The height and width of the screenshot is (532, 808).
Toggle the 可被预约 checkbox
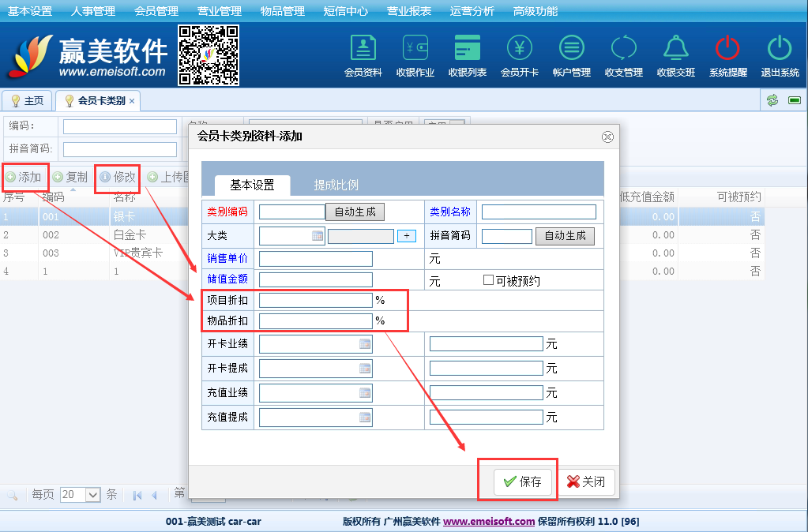(x=488, y=280)
